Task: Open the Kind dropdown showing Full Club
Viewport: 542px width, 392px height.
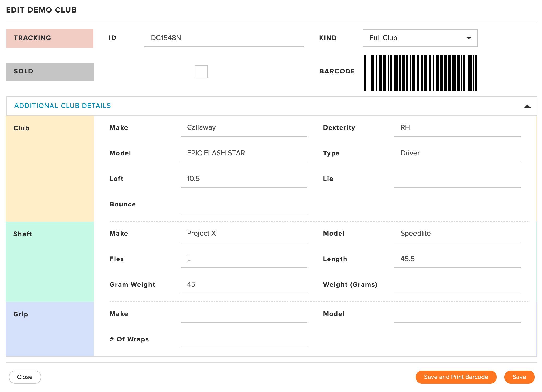Action: point(420,38)
